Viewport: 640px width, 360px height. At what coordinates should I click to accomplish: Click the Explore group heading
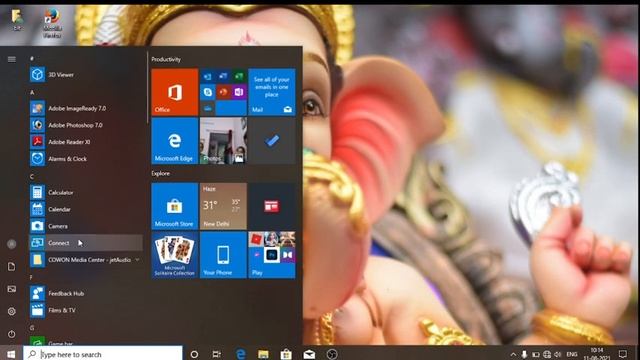(x=160, y=173)
